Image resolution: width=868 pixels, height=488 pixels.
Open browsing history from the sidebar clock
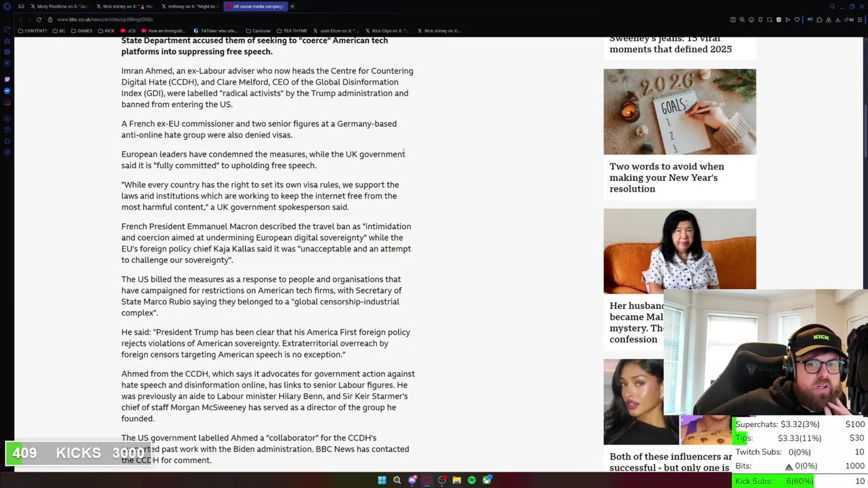tap(7, 129)
